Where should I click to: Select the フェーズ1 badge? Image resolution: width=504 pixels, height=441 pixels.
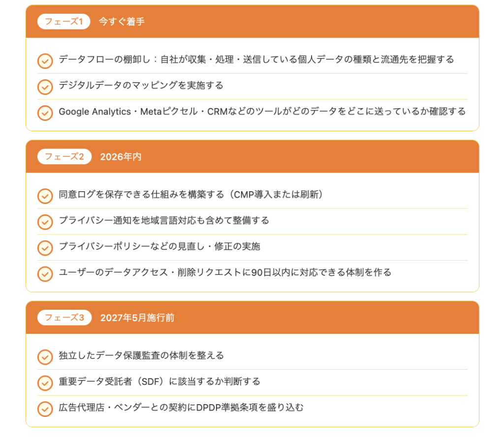pos(63,22)
